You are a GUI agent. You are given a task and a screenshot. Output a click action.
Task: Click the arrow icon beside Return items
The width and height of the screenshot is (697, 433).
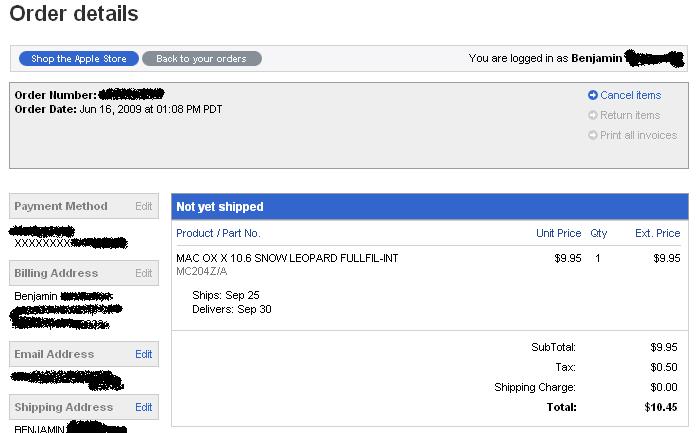[x=593, y=115]
